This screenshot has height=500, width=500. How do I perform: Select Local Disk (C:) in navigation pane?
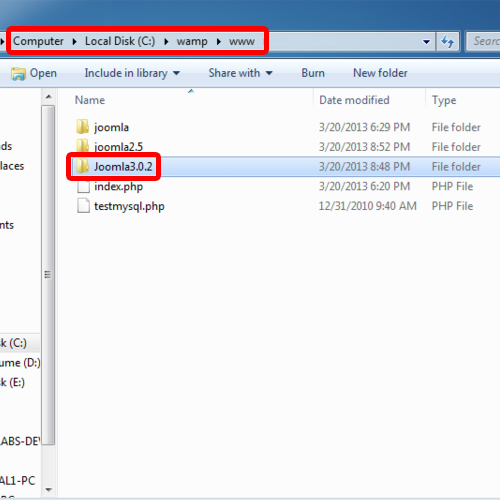[13, 343]
